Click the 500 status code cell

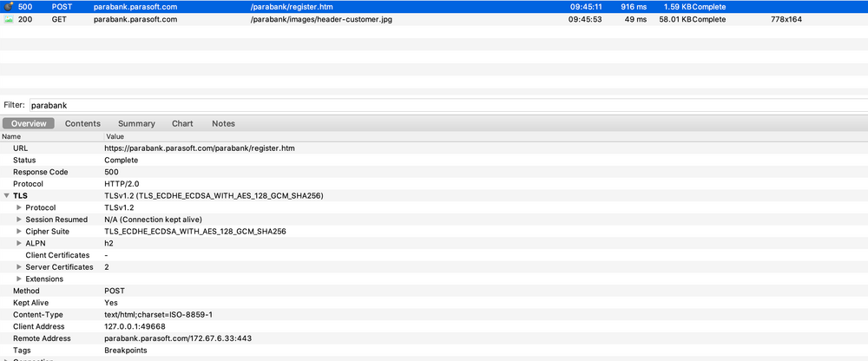[25, 7]
